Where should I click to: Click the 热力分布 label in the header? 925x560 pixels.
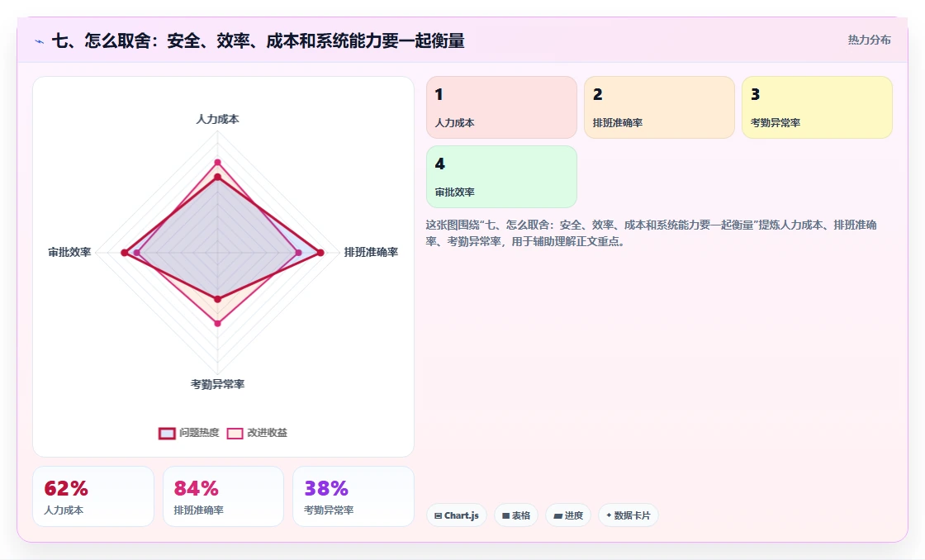point(869,40)
